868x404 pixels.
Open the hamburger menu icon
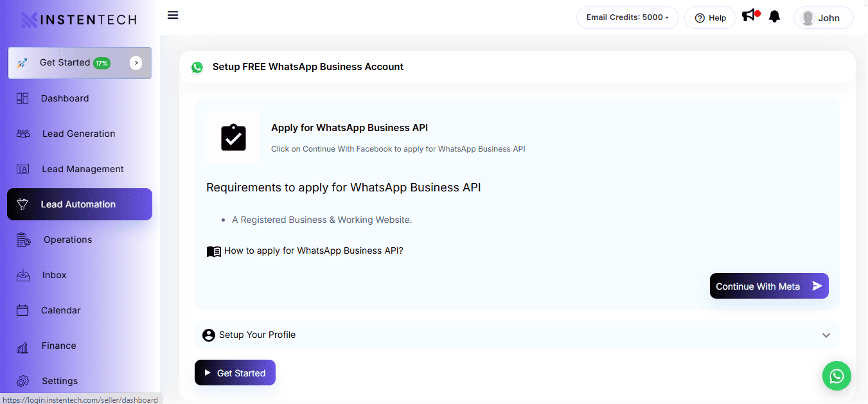click(x=172, y=15)
